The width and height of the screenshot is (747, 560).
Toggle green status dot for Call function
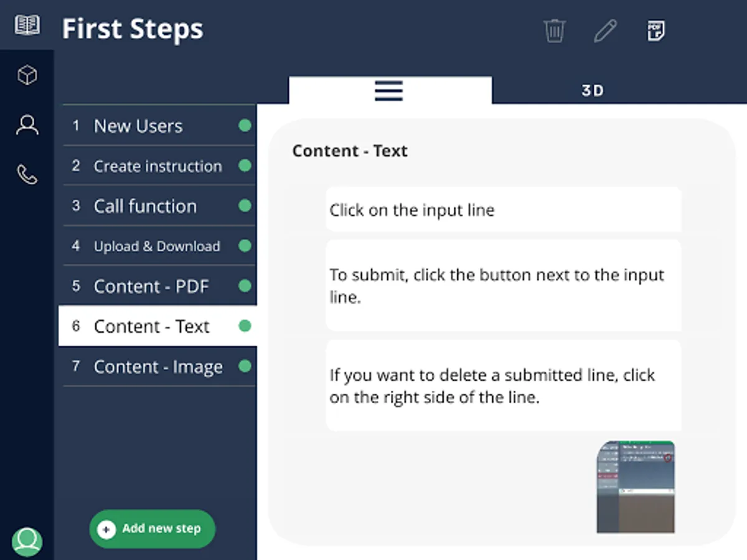245,206
